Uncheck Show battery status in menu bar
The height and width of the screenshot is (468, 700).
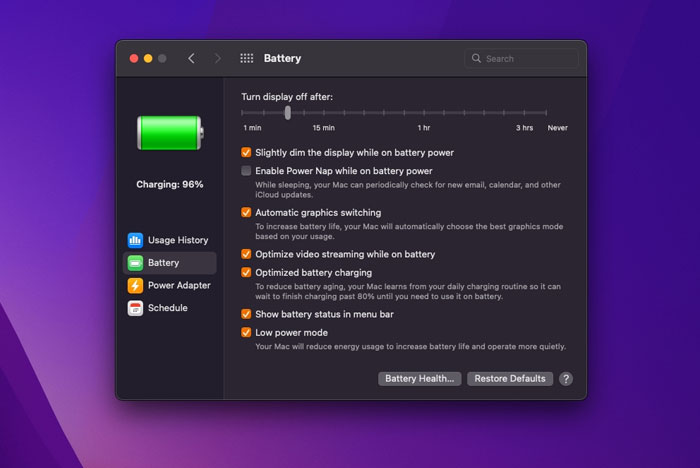pos(247,314)
